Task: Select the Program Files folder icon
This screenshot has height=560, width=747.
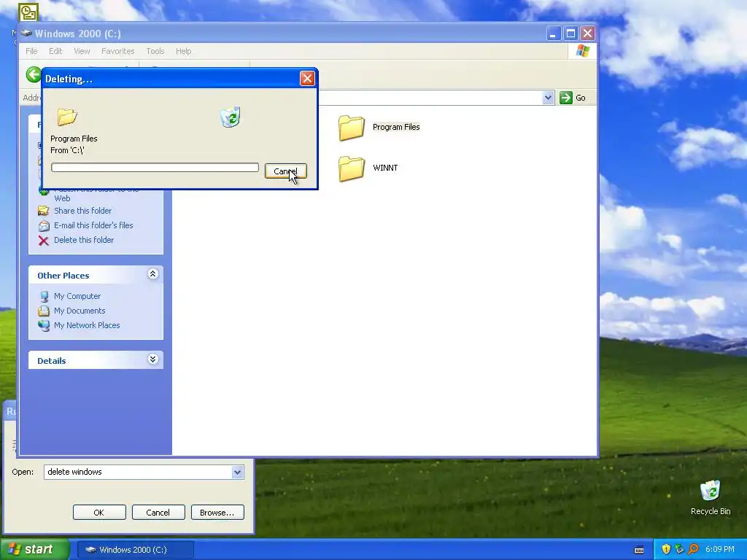Action: pos(352,128)
